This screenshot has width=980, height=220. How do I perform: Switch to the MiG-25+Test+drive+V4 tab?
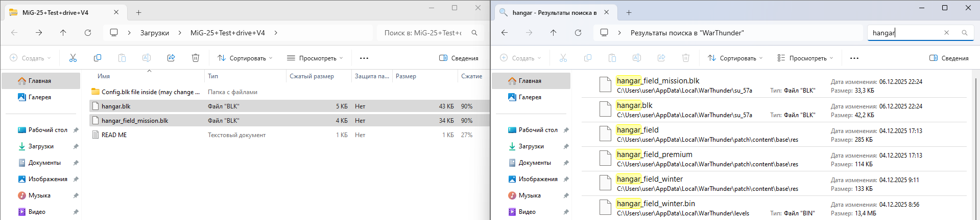pyautogui.click(x=55, y=13)
